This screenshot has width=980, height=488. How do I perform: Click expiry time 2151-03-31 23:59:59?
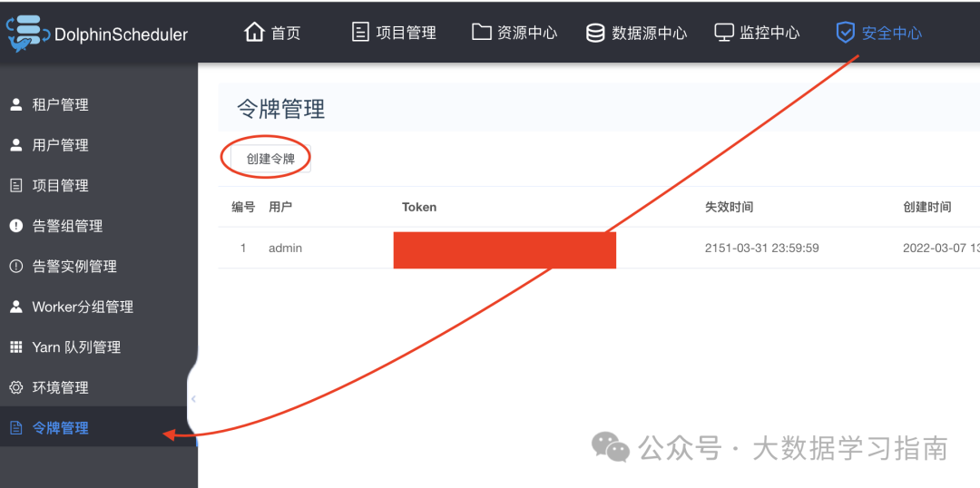tap(762, 248)
